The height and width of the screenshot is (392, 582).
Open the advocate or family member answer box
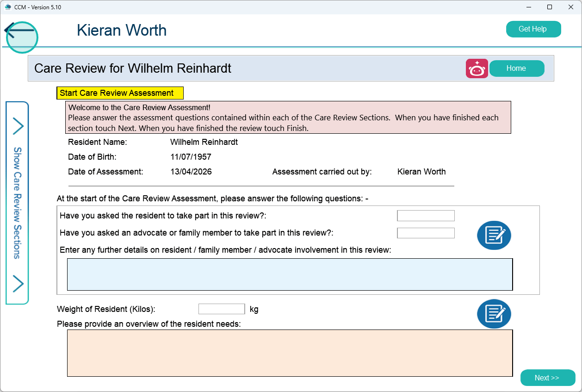(x=426, y=233)
